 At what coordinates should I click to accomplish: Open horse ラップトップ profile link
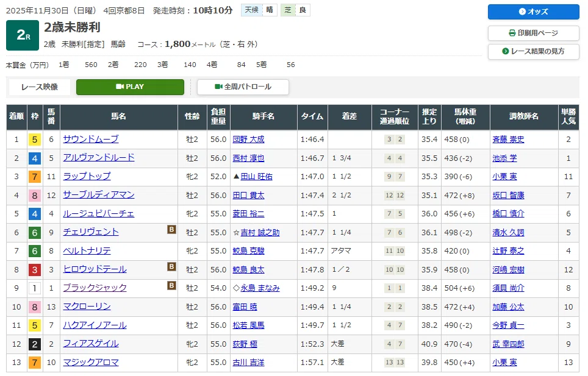87,176
